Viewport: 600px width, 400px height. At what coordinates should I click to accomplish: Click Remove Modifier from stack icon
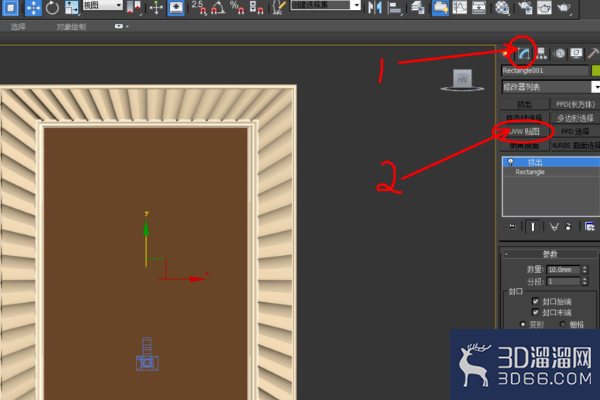(569, 227)
